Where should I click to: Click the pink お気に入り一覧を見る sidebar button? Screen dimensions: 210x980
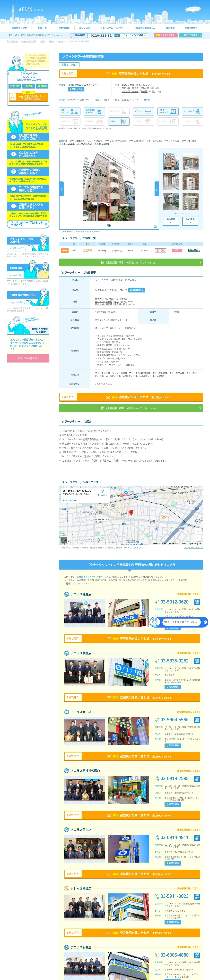pos(28,358)
